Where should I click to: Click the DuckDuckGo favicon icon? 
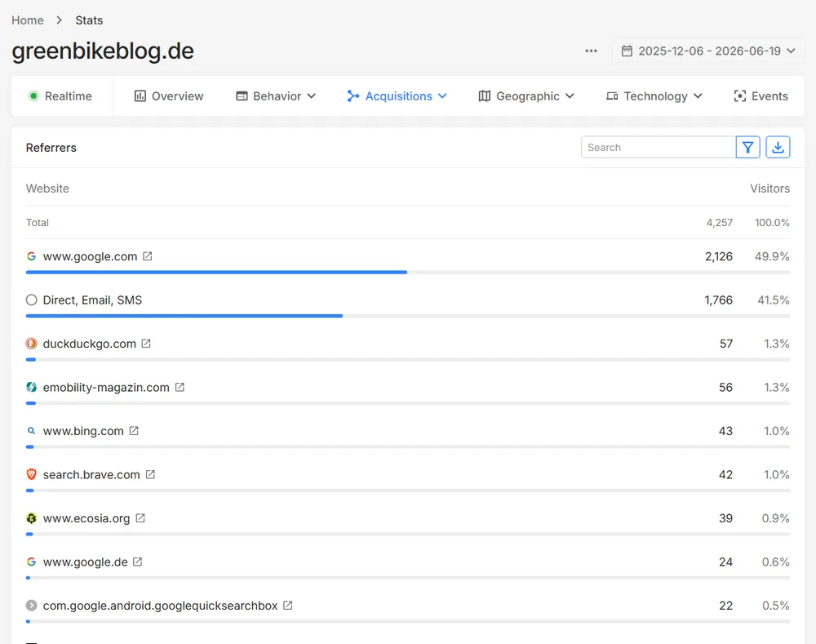[32, 344]
